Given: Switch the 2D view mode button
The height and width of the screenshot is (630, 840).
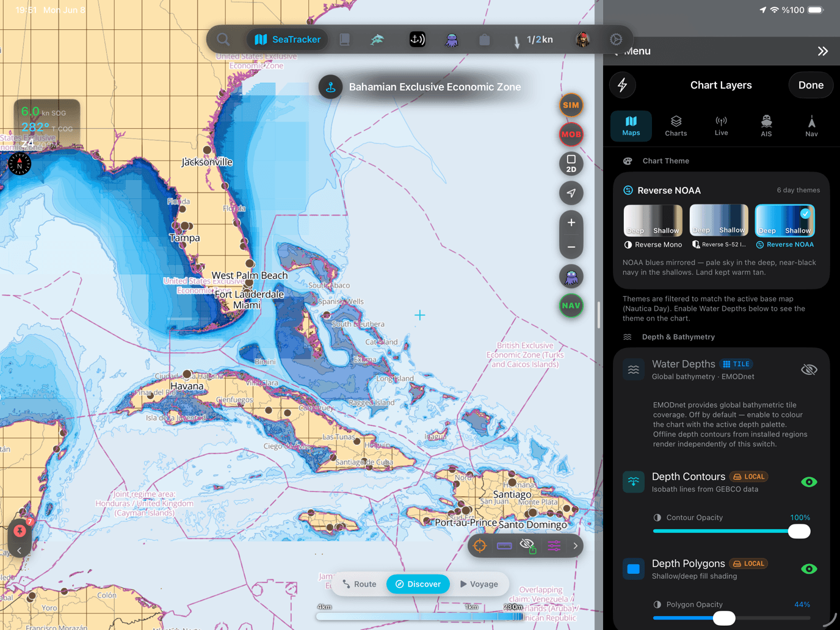Looking at the screenshot, I should 571,164.
